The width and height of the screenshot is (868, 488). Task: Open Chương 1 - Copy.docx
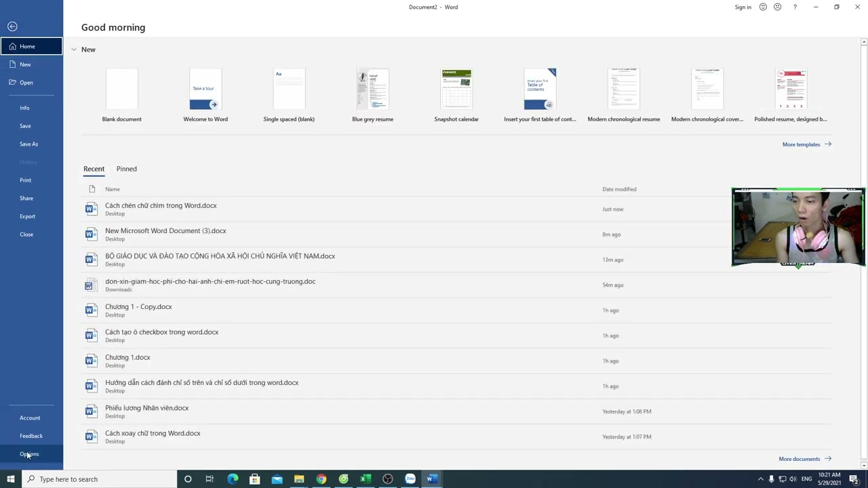[x=457, y=310]
